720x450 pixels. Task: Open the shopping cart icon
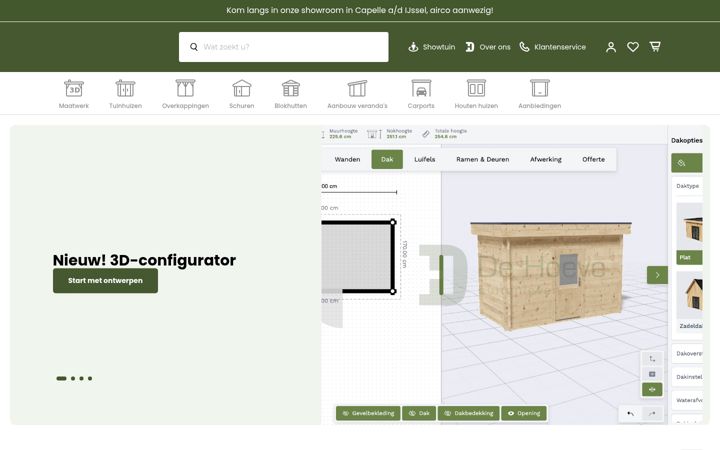coord(655,47)
